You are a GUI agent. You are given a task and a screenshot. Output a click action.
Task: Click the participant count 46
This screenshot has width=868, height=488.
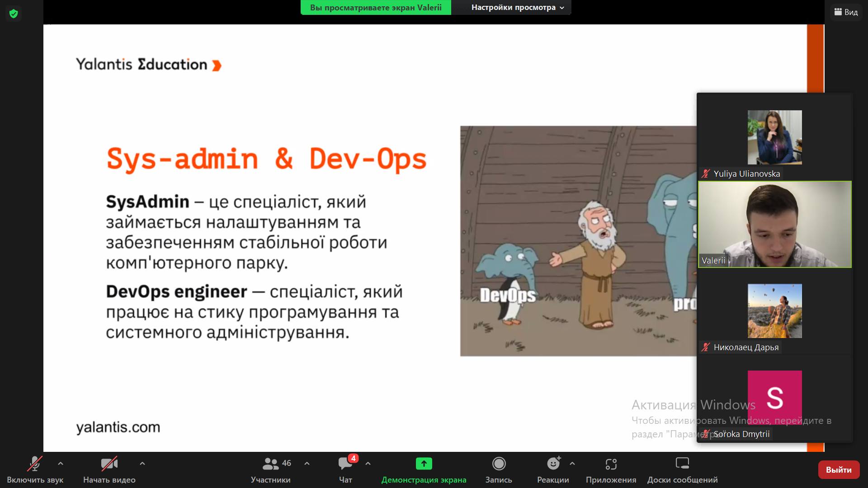click(x=287, y=463)
